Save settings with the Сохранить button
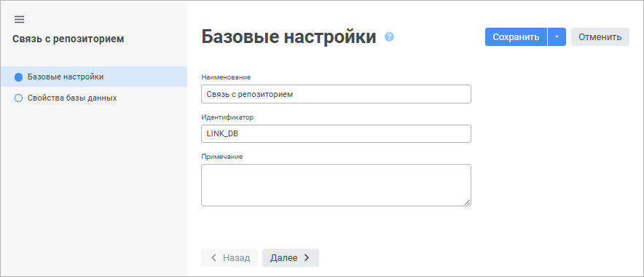644x277 pixels. pyautogui.click(x=516, y=37)
